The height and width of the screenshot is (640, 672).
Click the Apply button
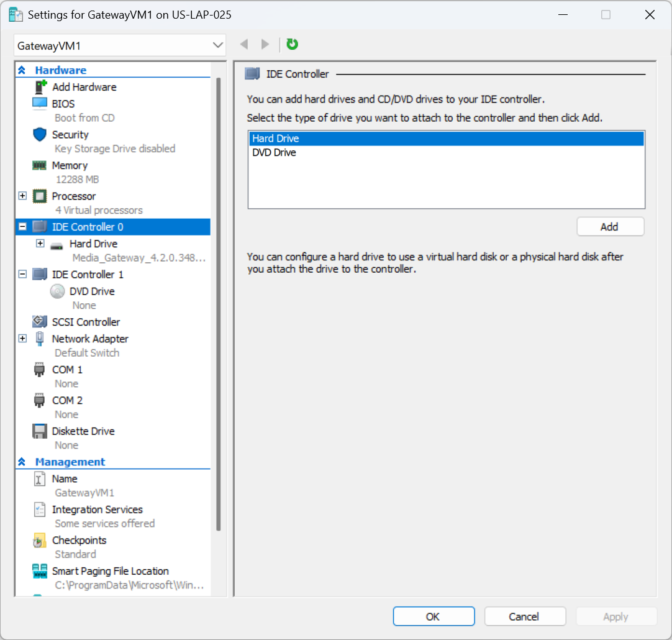click(616, 616)
